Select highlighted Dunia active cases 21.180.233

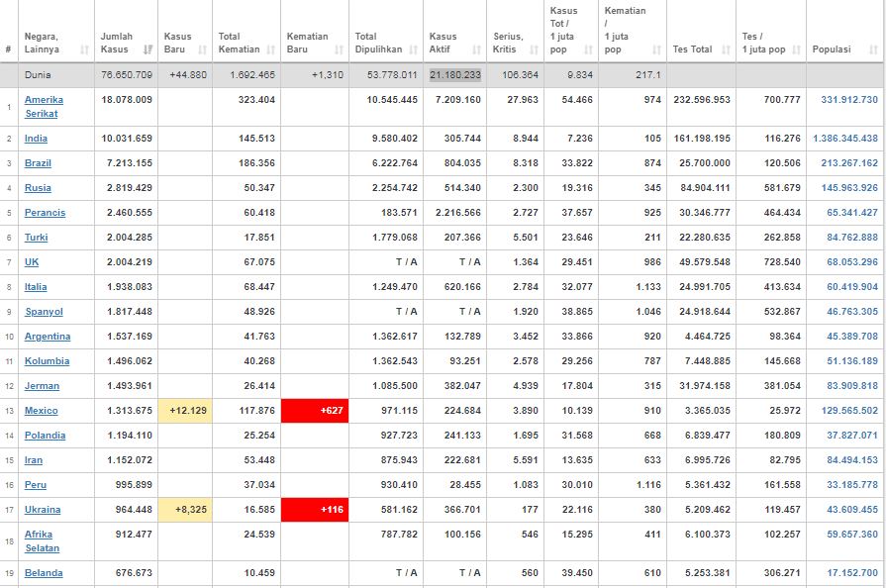coord(454,75)
